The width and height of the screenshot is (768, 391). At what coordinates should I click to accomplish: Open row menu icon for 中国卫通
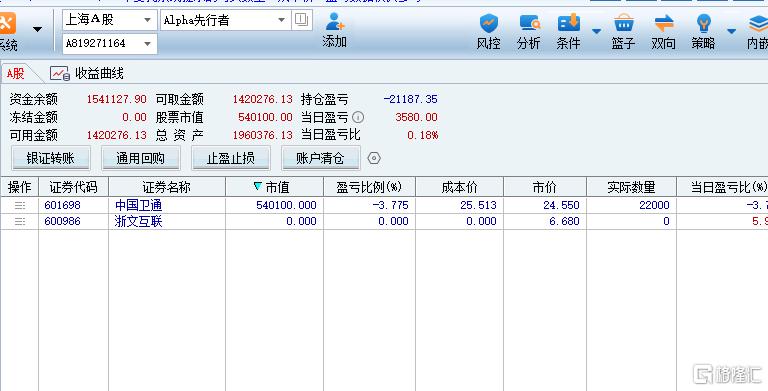point(20,205)
